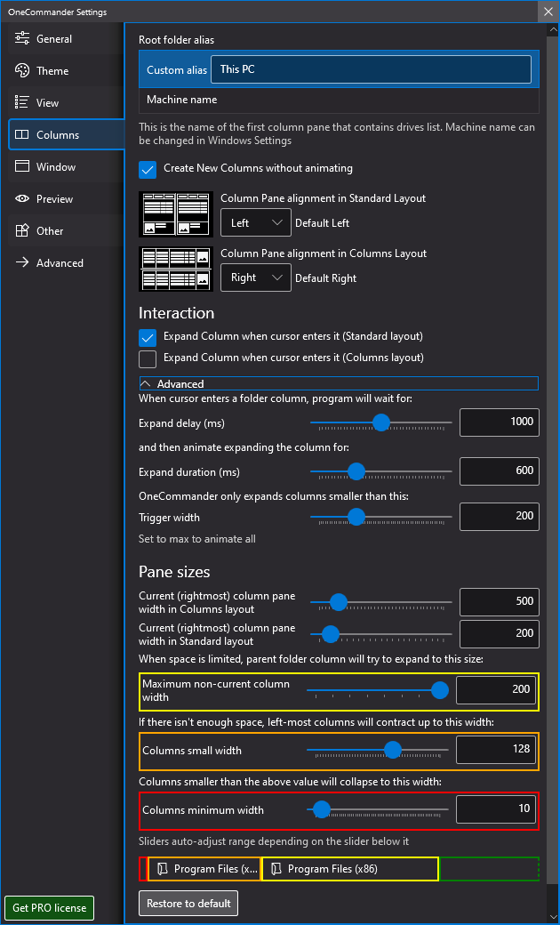The height and width of the screenshot is (925, 560).
Task: Click the View list icon
Action: tap(22, 103)
